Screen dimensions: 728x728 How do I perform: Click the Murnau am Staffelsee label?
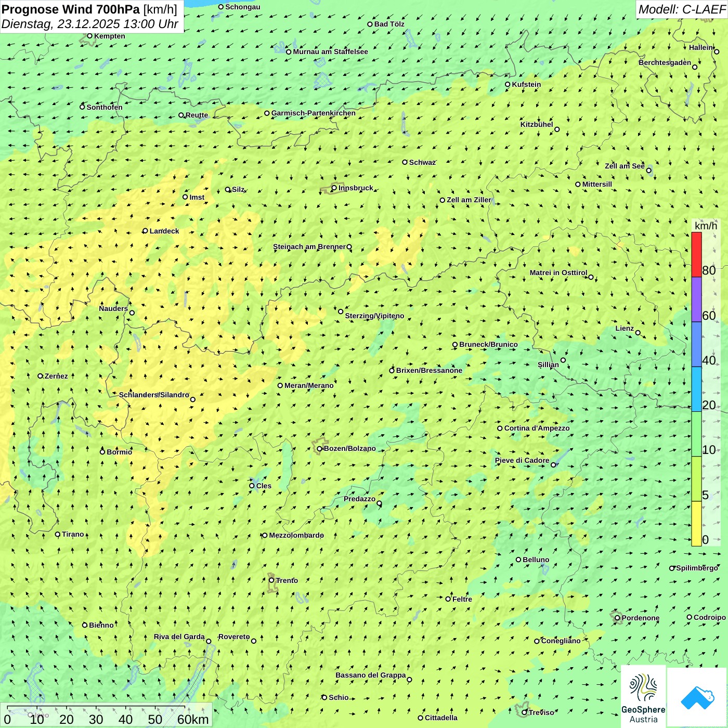pos(330,51)
